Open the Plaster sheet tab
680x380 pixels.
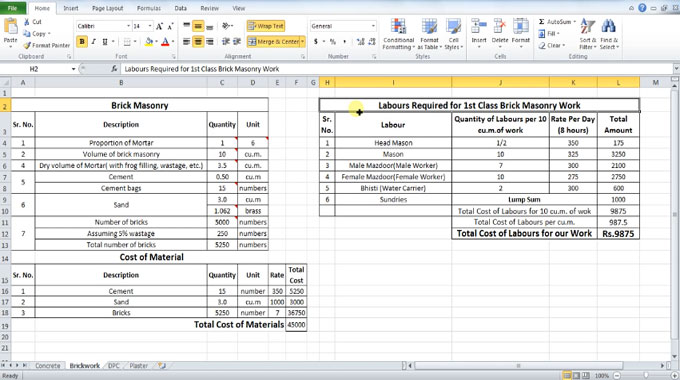(139, 366)
